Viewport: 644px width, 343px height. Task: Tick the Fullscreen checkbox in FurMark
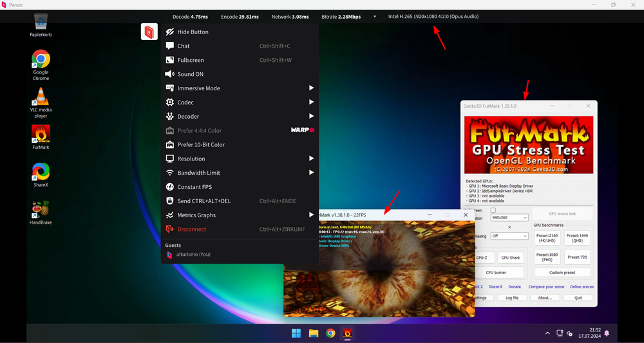click(493, 210)
